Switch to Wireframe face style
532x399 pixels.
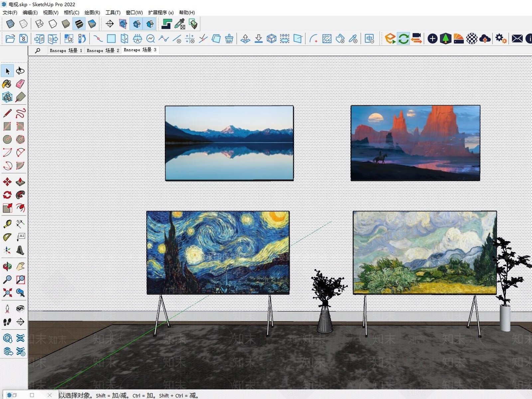[x=40, y=24]
